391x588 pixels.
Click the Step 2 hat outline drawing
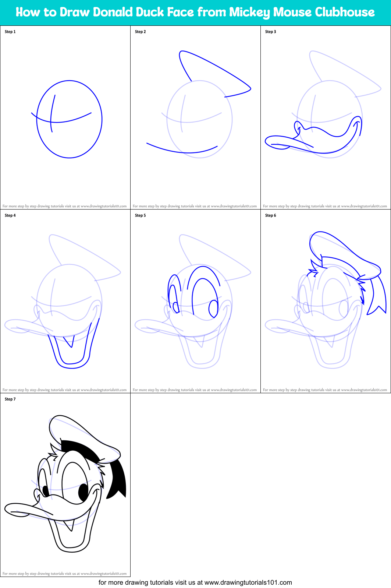pyautogui.click(x=215, y=74)
